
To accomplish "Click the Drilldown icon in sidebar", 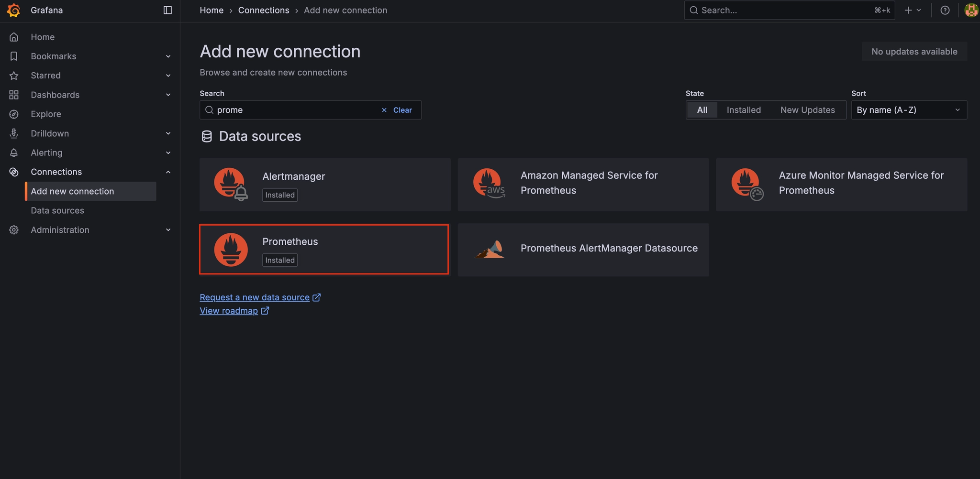I will pyautogui.click(x=14, y=133).
